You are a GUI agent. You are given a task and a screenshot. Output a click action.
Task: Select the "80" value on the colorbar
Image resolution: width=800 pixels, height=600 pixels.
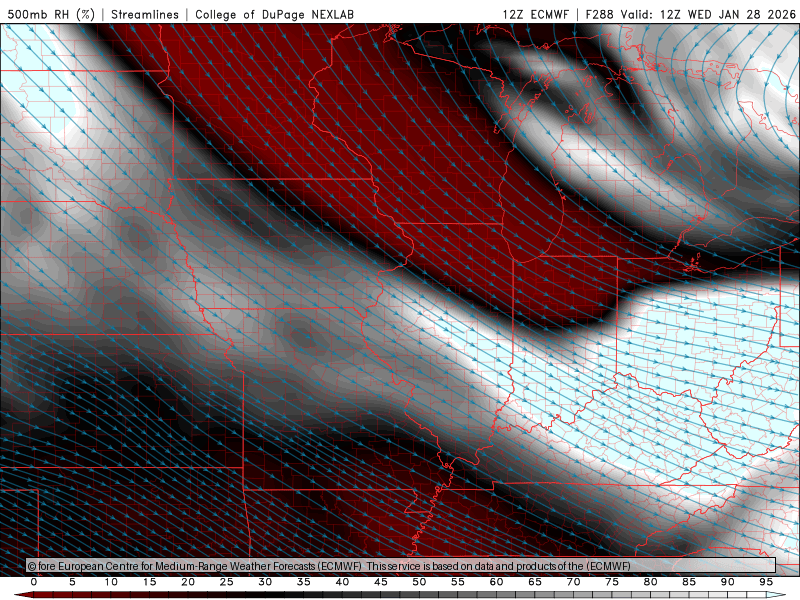pos(650,582)
